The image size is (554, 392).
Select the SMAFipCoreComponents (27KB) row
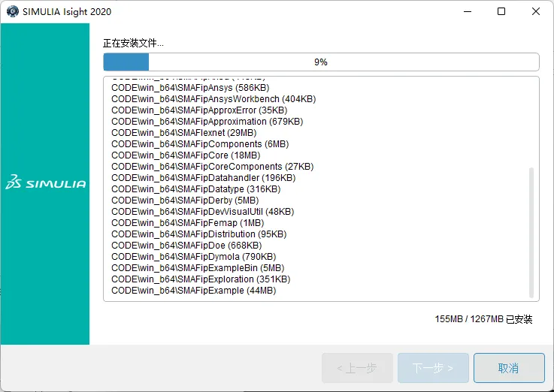pyautogui.click(x=212, y=167)
